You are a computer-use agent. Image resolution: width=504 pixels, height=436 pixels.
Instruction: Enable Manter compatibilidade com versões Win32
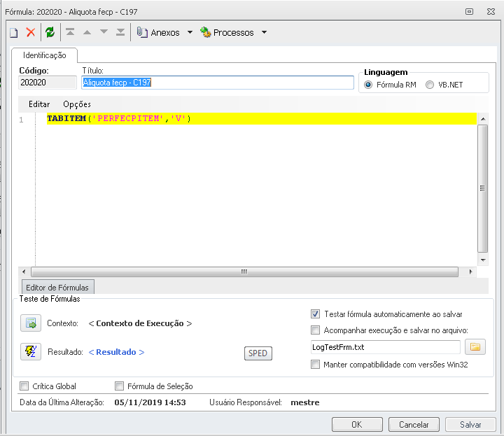[315, 365]
